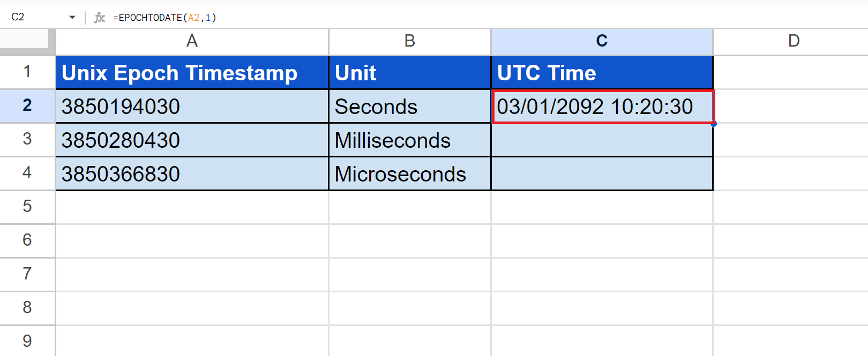Select row 3 header

point(27,139)
